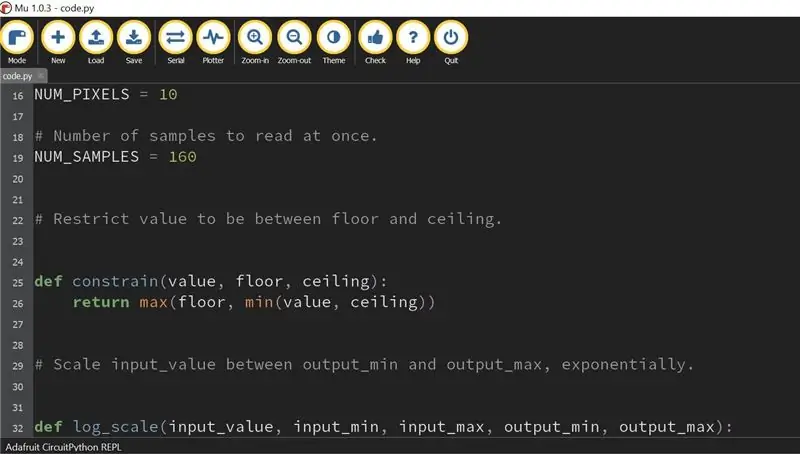Click the min call on line 26

pyautogui.click(x=259, y=302)
